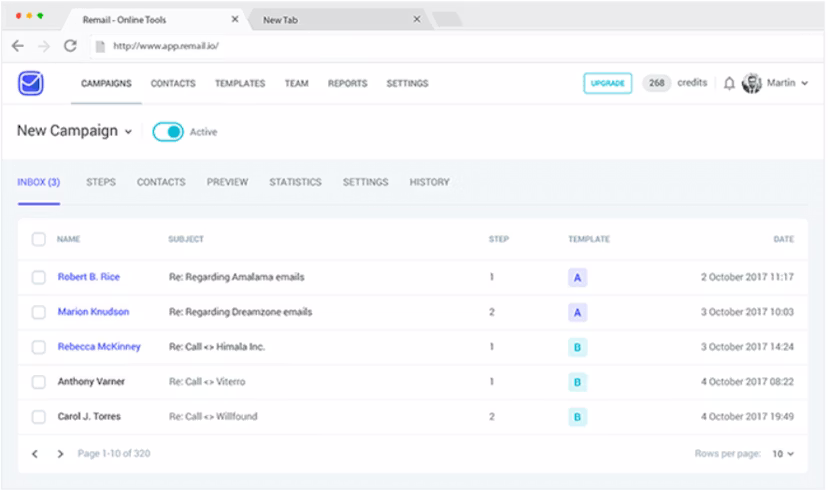Switch to the Statistics tab

[x=295, y=183]
